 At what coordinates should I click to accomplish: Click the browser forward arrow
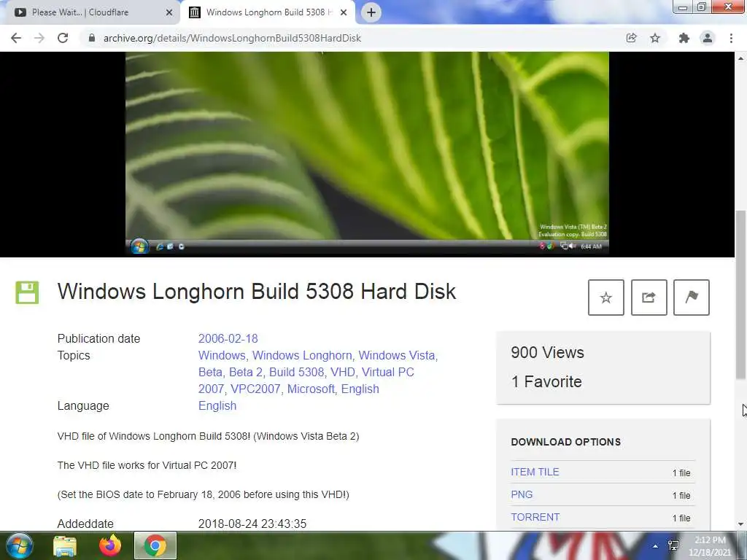(39, 38)
